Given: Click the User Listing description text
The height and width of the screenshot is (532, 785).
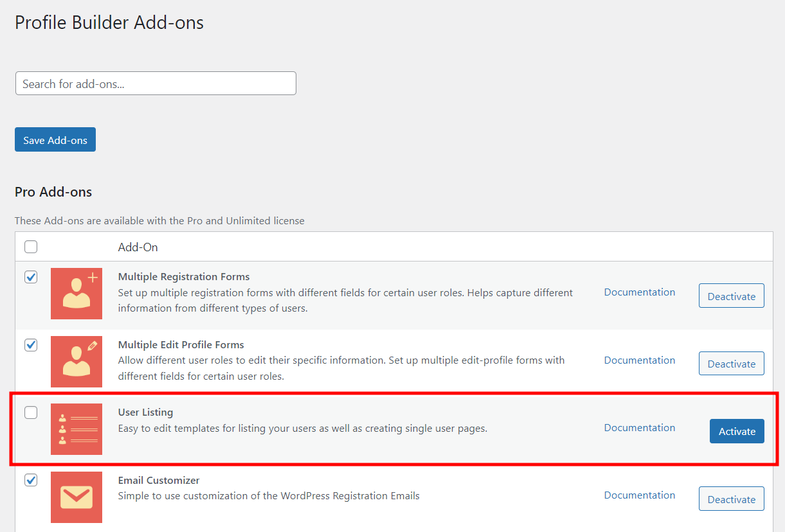Looking at the screenshot, I should (303, 428).
